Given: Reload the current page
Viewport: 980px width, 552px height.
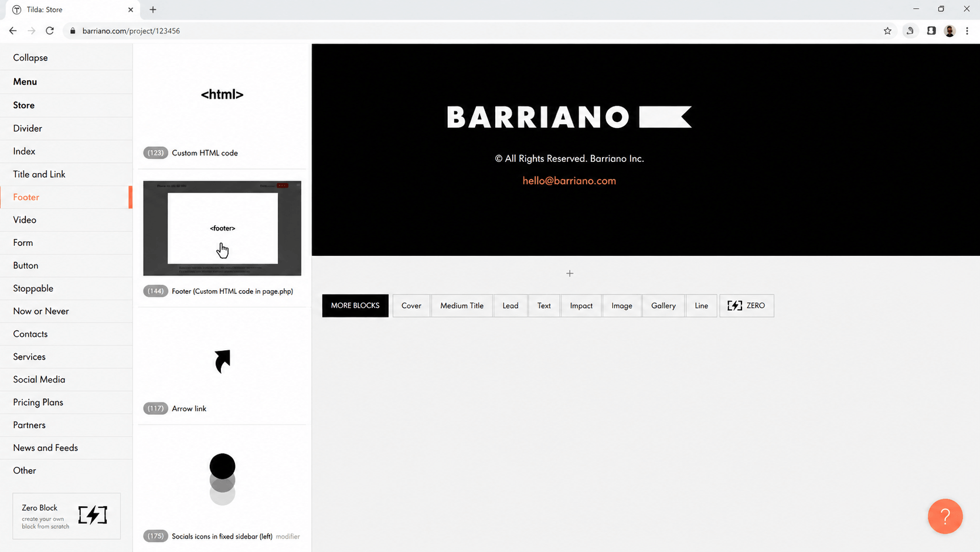Looking at the screenshot, I should tap(50, 31).
